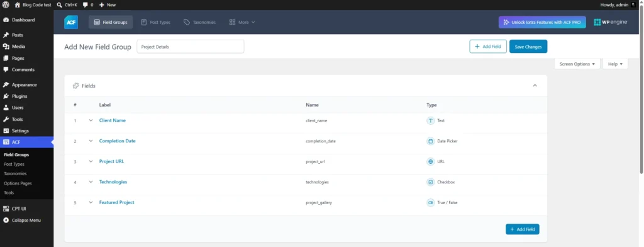Open Appearance in the admin sidebar
Viewport: 644px width, 247px height.
[x=26, y=85]
